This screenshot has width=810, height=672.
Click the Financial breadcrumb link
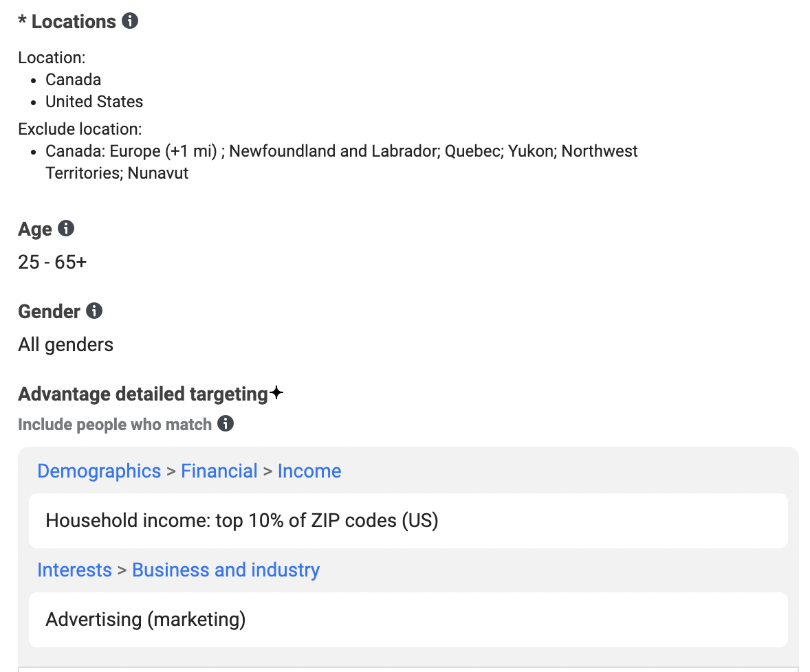coord(219,471)
